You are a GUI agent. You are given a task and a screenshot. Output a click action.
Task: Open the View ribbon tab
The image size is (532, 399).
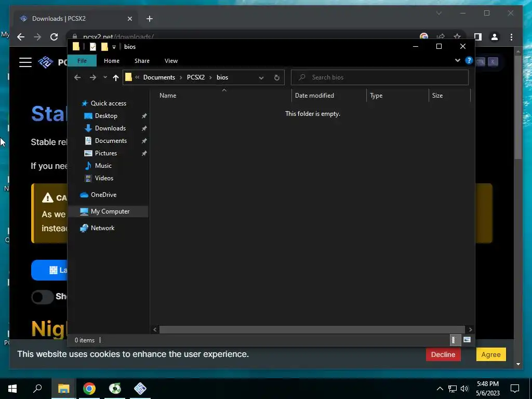click(x=171, y=61)
